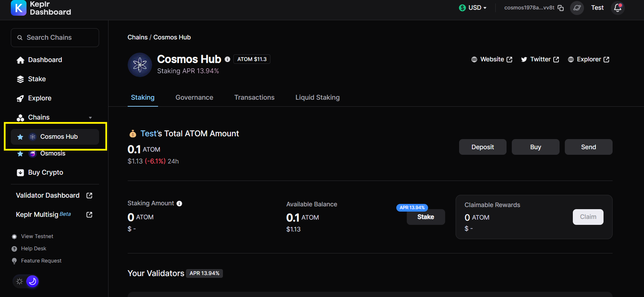Open the Liquid Staking tab
The width and height of the screenshot is (644, 297).
tap(317, 98)
